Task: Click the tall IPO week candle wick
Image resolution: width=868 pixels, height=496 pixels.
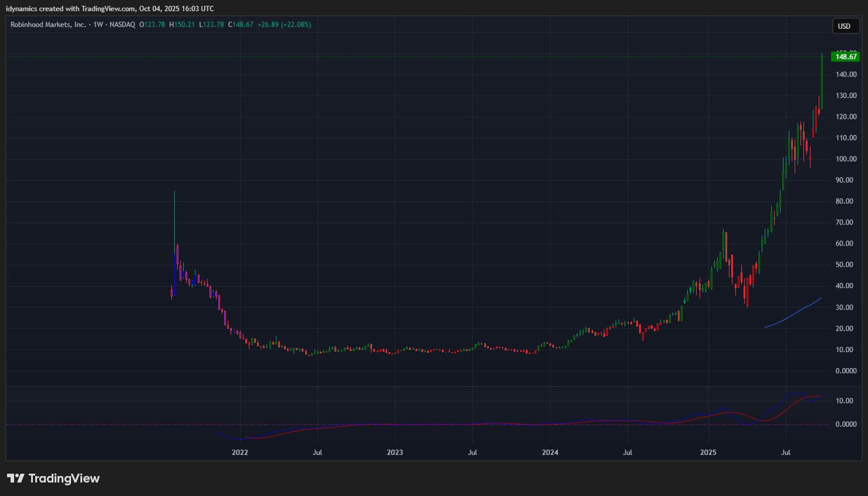Action: pyautogui.click(x=174, y=217)
